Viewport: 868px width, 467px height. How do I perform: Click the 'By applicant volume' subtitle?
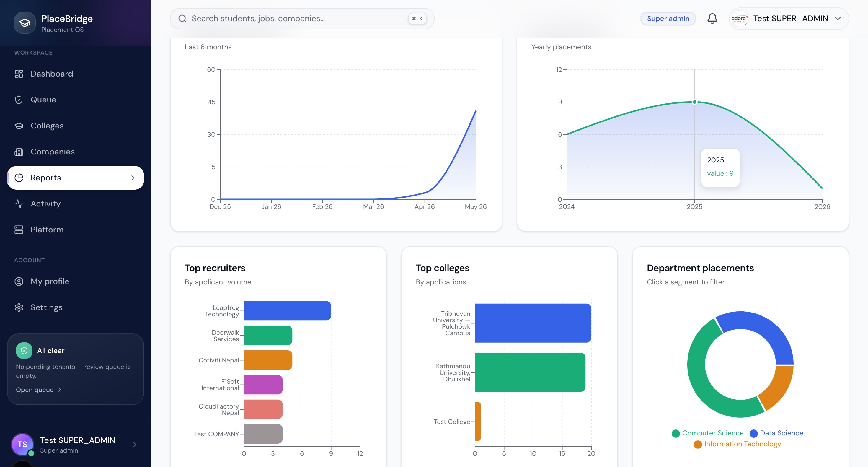[218, 282]
